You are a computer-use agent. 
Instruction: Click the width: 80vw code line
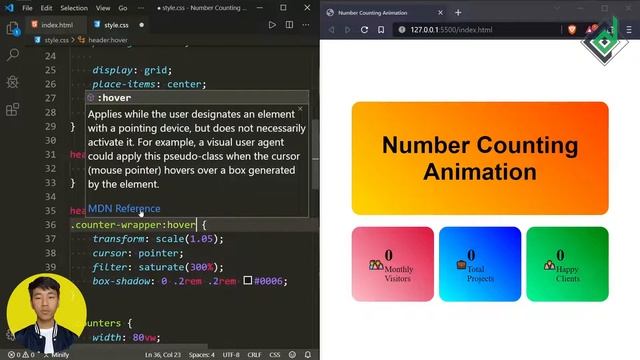(126, 338)
